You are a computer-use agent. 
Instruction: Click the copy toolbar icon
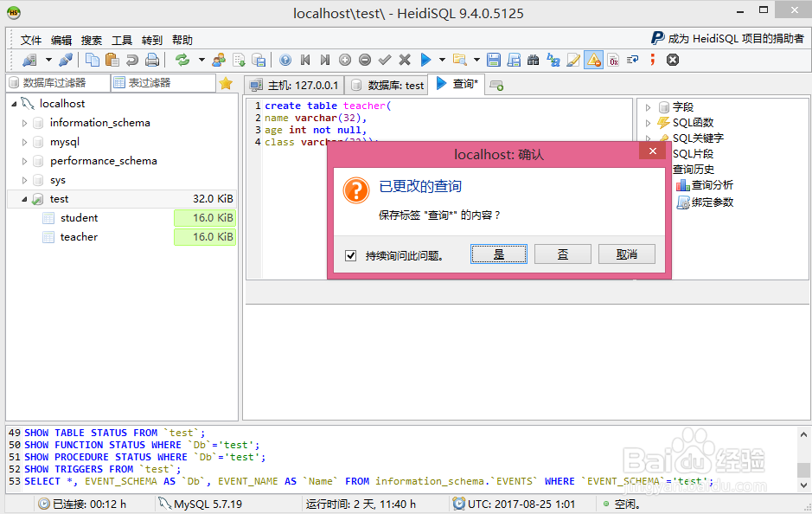pyautogui.click(x=93, y=60)
